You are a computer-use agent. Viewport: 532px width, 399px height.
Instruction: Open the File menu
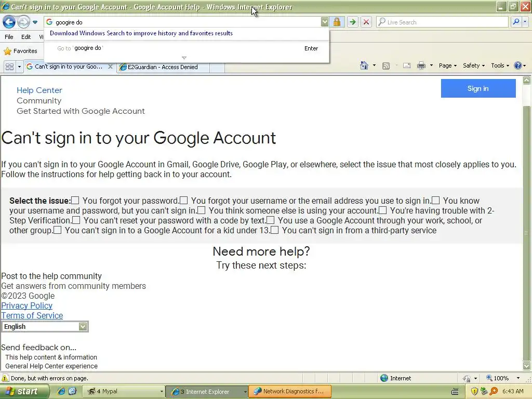click(9, 37)
